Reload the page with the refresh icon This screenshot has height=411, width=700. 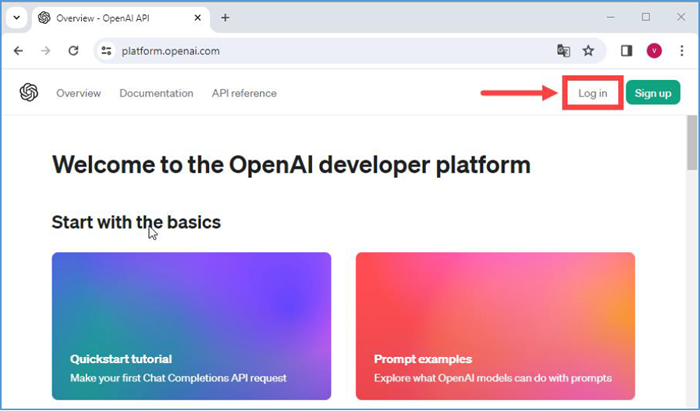(73, 51)
